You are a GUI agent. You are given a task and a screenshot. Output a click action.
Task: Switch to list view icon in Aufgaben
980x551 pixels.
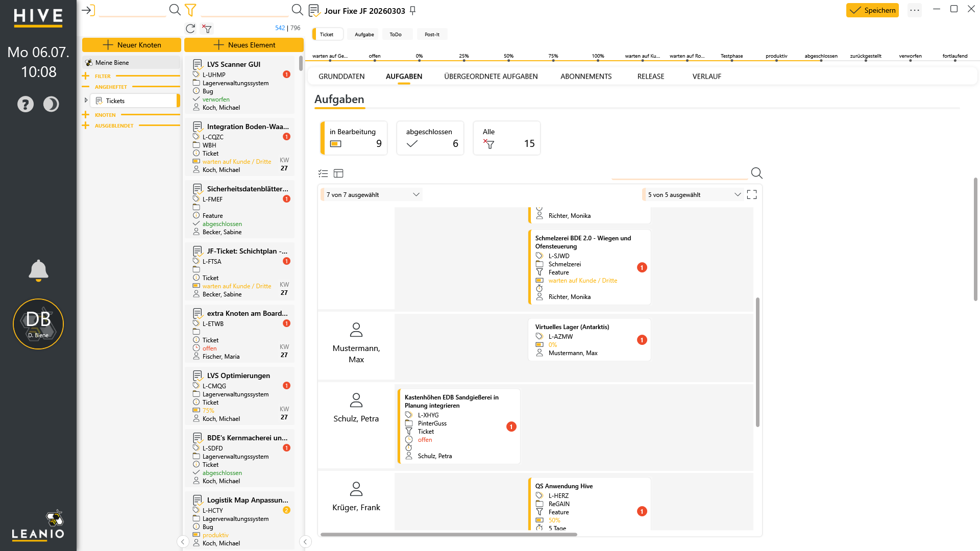323,173
